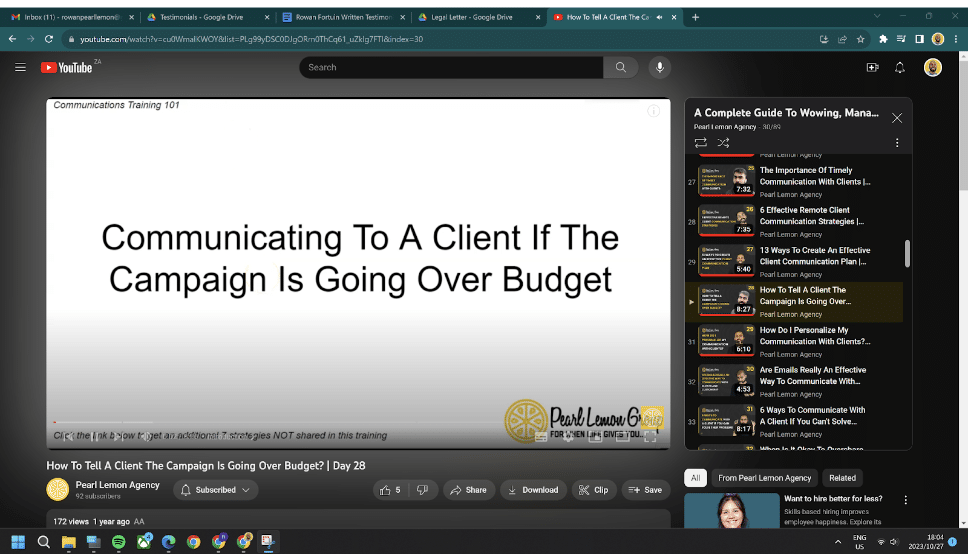Start voice search with the microphone

pos(660,67)
